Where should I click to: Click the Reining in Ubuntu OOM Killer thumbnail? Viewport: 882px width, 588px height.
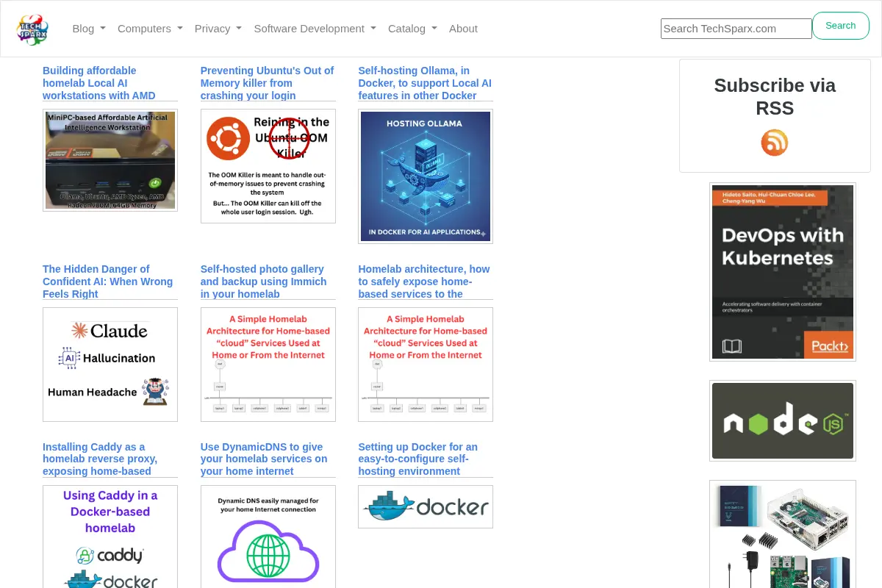click(268, 166)
